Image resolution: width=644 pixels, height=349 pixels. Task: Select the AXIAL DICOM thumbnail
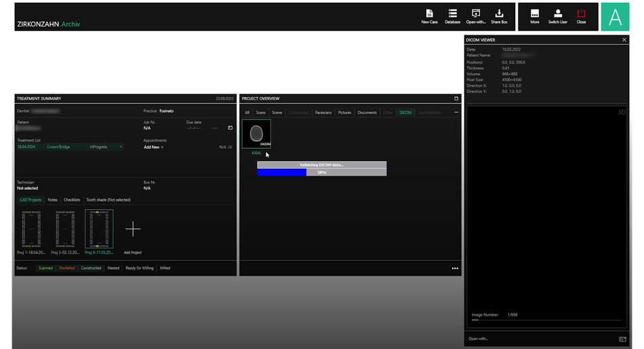click(256, 134)
